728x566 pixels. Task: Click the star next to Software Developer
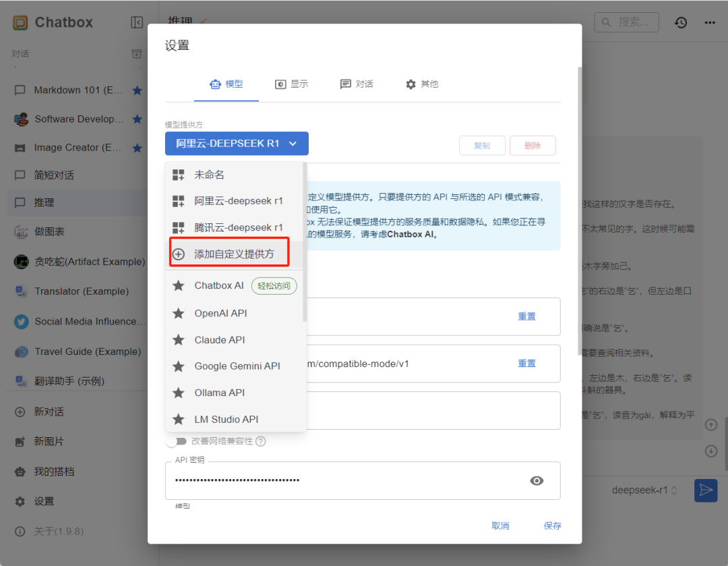(137, 119)
